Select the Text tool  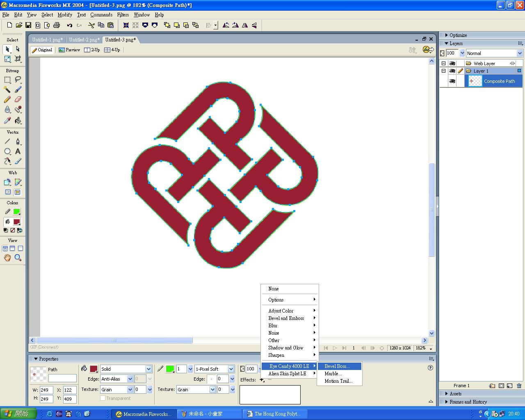tap(18, 151)
